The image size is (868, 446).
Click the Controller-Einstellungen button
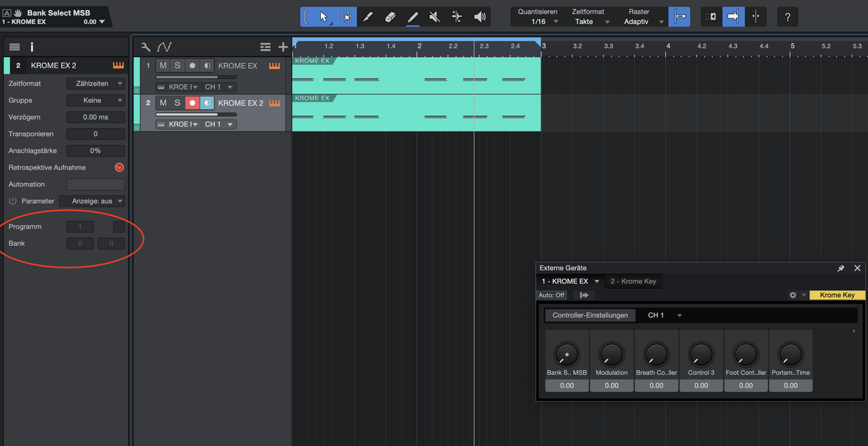pyautogui.click(x=590, y=315)
